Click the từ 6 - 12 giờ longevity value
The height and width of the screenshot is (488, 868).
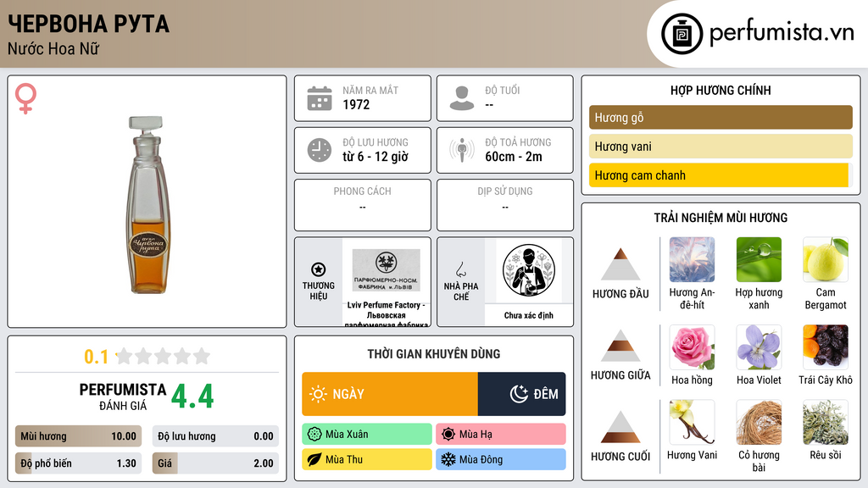376,157
